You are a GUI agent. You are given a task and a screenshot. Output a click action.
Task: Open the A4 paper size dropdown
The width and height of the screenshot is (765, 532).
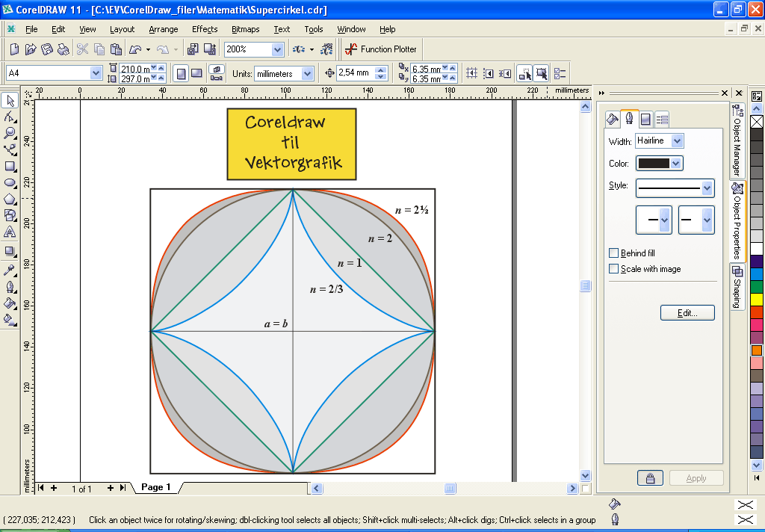(96, 73)
